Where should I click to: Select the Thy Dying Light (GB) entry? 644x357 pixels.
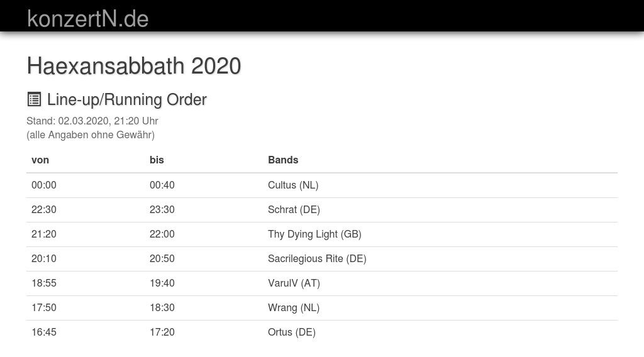pyautogui.click(x=314, y=234)
